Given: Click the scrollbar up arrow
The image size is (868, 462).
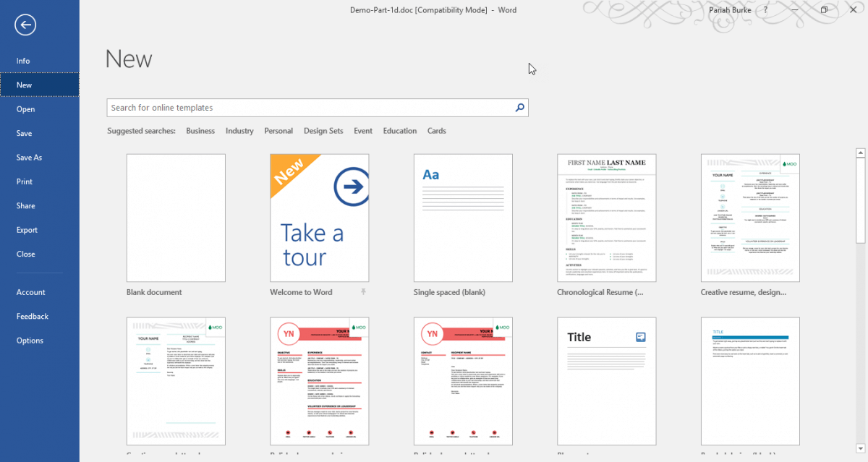Looking at the screenshot, I should 861,153.
